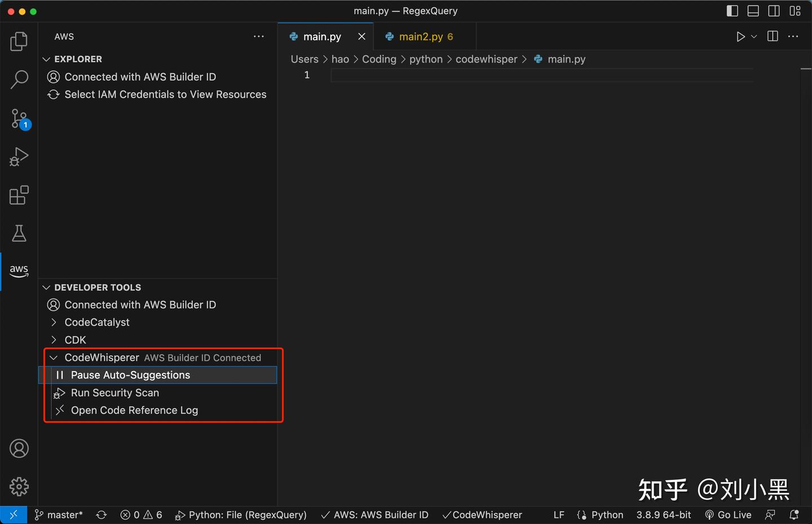This screenshot has width=812, height=524.
Task: Click Select IAM Credentials to View Resources
Action: click(165, 94)
